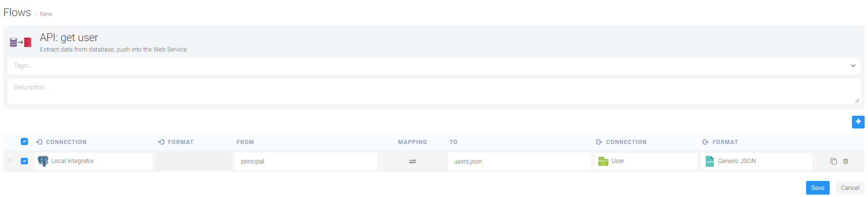Click the database-to-web-service flow type icon
The image size is (868, 197).
coord(21,43)
